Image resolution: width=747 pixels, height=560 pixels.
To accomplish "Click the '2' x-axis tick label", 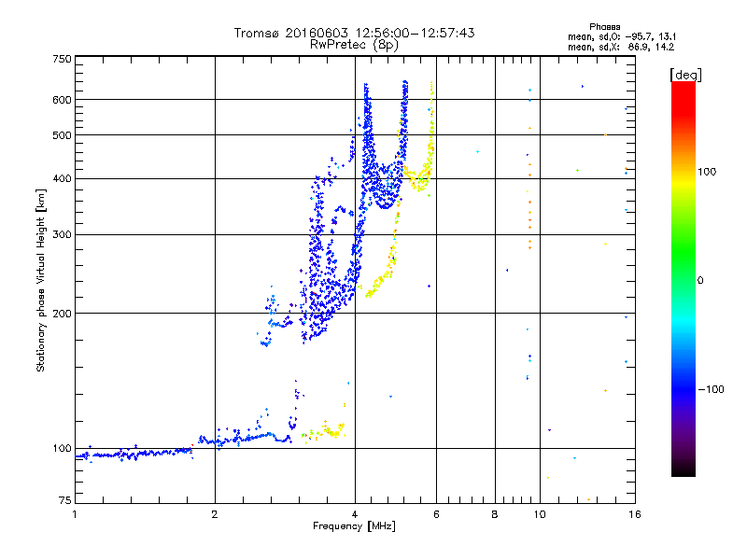I will [215, 514].
